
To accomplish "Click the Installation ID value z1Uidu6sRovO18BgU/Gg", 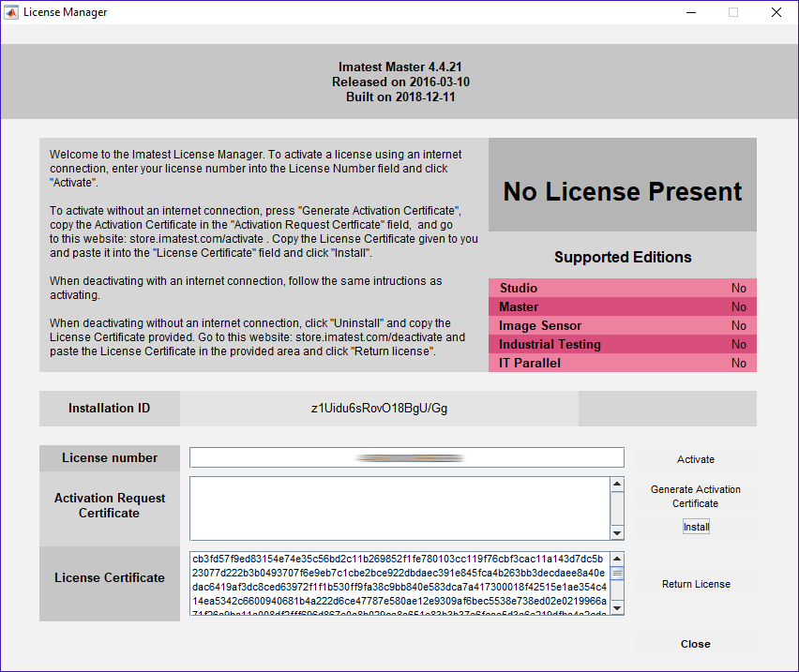I will tap(379, 409).
